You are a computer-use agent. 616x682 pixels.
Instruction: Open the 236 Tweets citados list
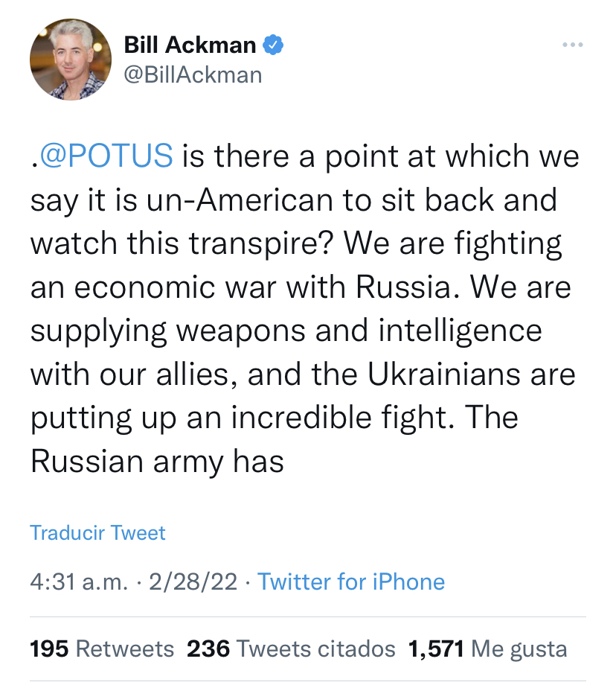pos(291,648)
